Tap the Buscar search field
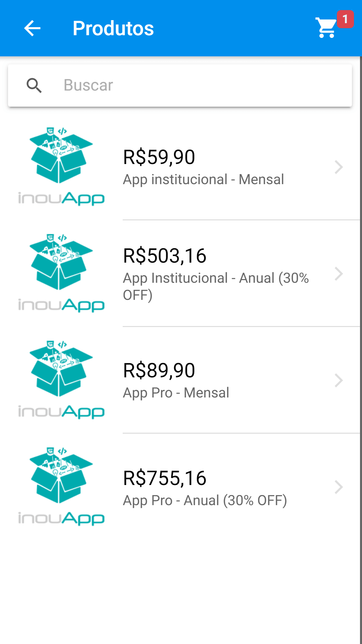 pyautogui.click(x=180, y=86)
